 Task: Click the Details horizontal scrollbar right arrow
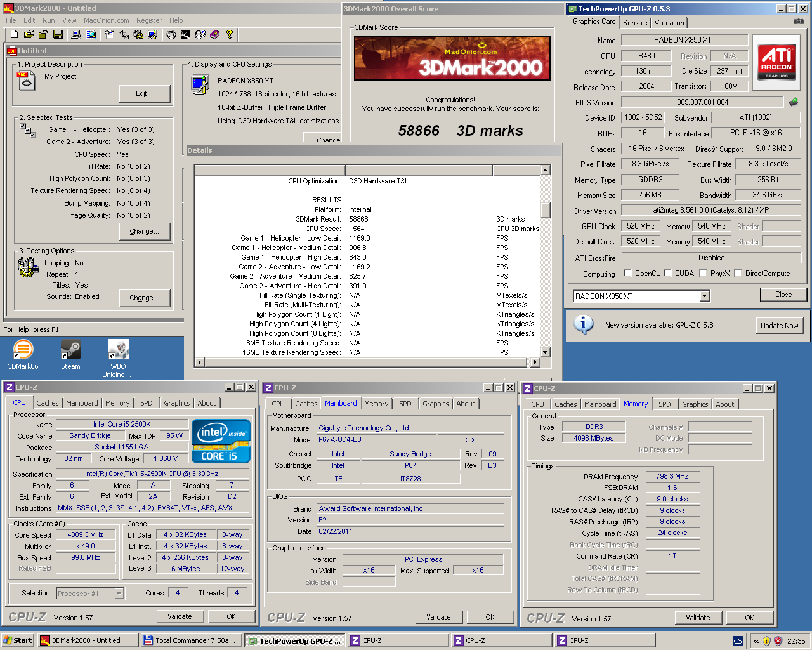pos(535,362)
